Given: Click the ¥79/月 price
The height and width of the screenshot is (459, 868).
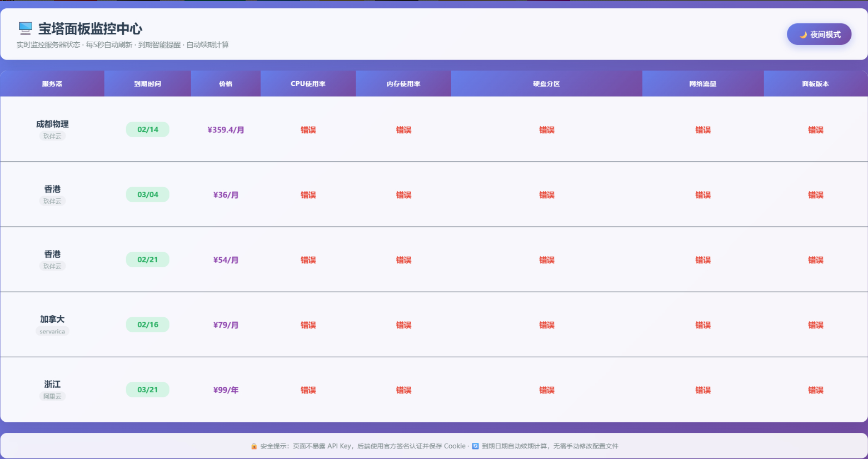Looking at the screenshot, I should (x=226, y=325).
